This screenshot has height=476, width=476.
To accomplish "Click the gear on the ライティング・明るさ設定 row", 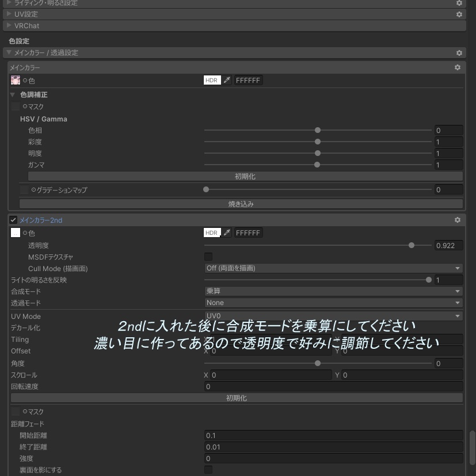I will click(x=459, y=3).
